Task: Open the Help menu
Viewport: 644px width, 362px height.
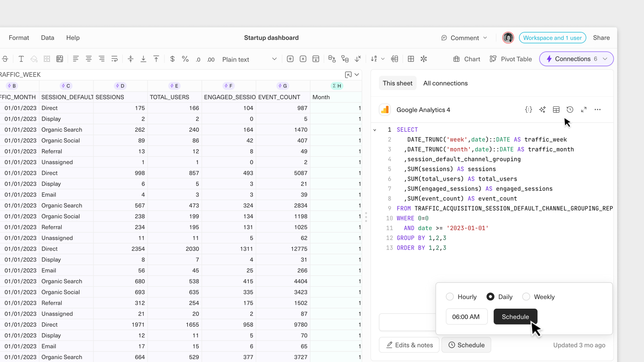Action: point(73,38)
